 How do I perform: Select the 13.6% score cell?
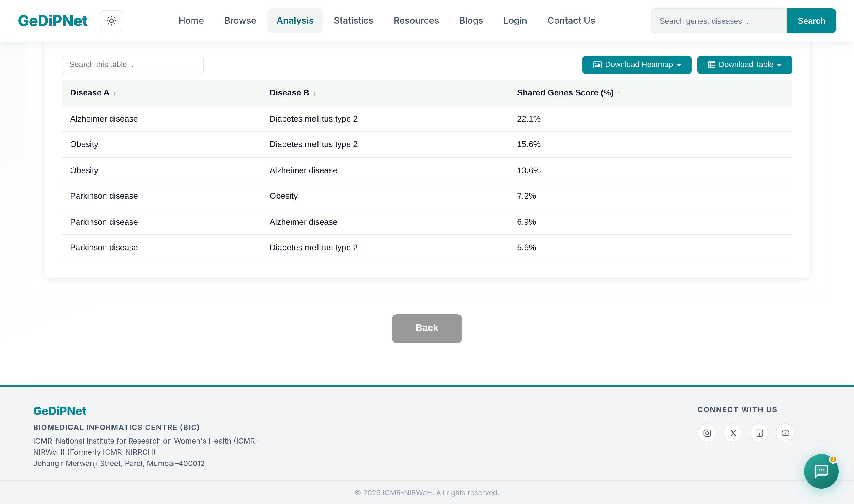click(x=529, y=170)
